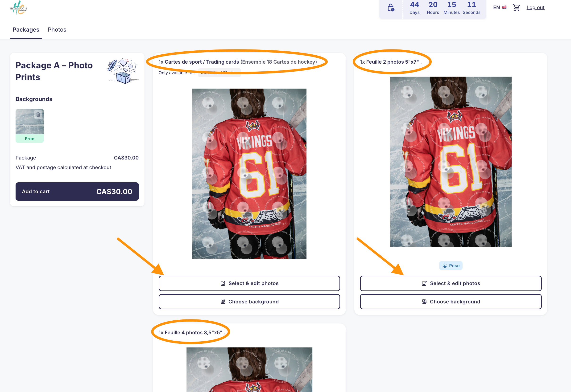Delete the selected ice background
The image size is (571, 392).
(x=38, y=114)
